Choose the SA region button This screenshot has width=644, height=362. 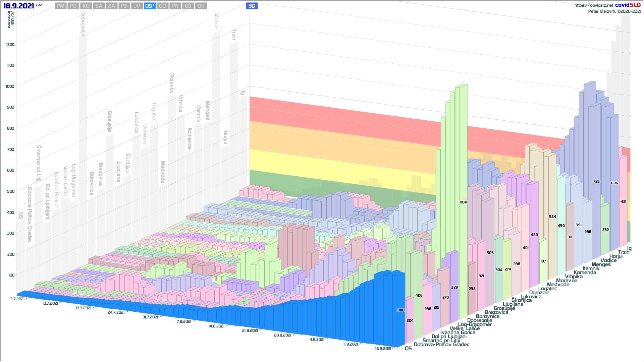click(x=99, y=6)
